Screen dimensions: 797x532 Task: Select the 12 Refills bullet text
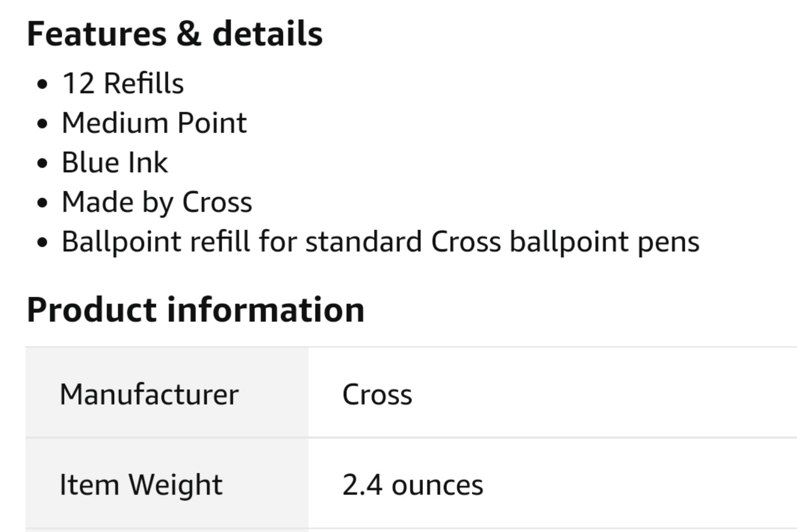123,83
